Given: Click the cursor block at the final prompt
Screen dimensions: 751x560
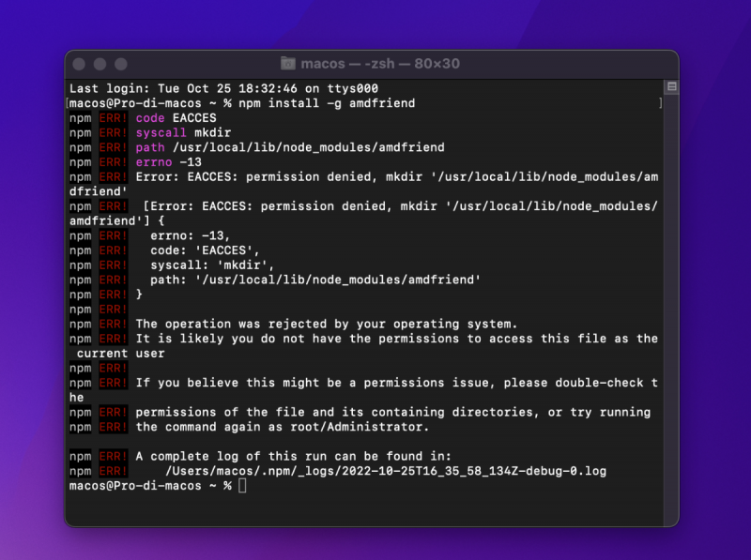Looking at the screenshot, I should [x=242, y=485].
